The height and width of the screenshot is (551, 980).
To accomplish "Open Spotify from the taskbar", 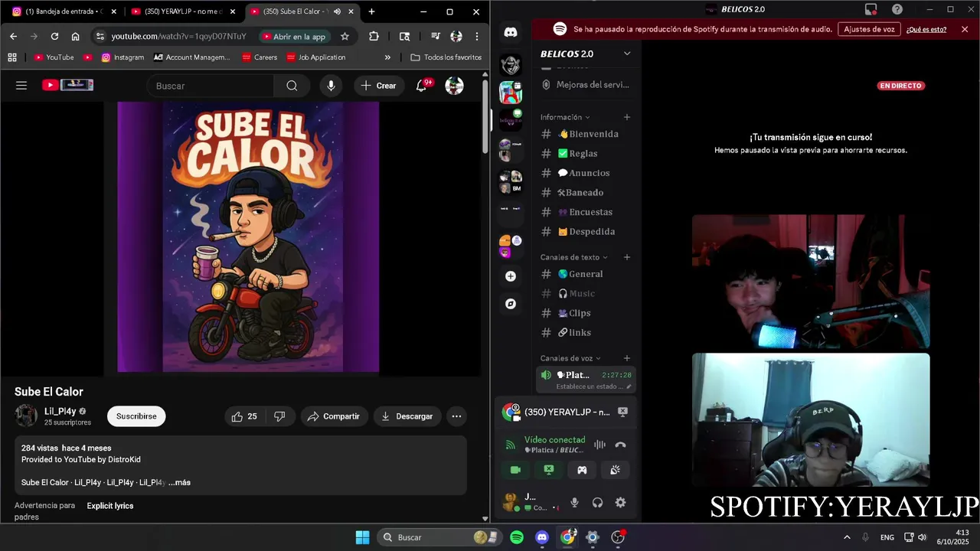I will point(517,537).
